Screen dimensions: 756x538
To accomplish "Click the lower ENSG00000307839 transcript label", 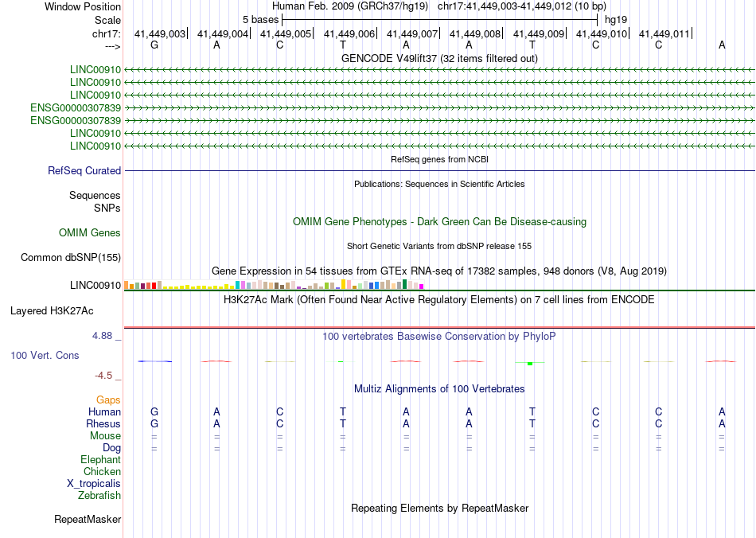I will click(x=76, y=120).
